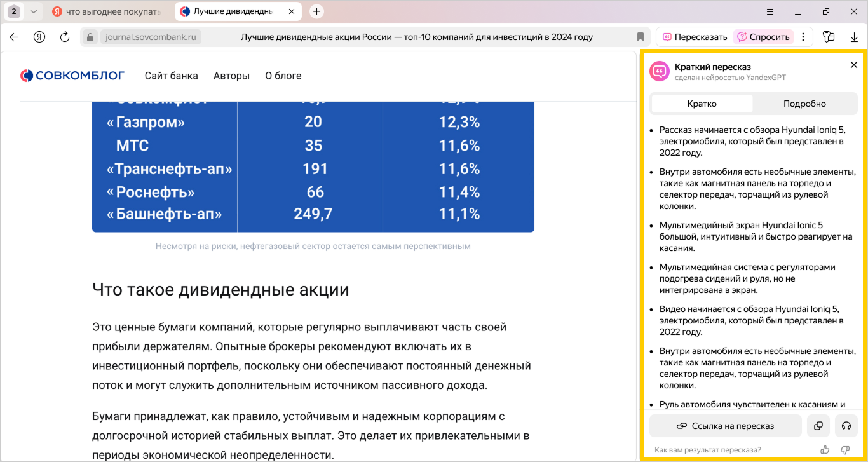Open the browser hamburger menu

click(x=770, y=11)
